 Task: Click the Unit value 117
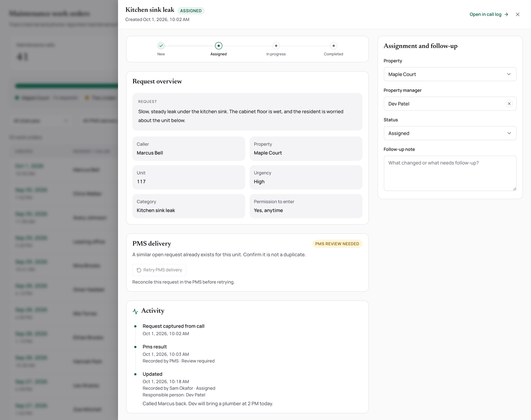(141, 182)
